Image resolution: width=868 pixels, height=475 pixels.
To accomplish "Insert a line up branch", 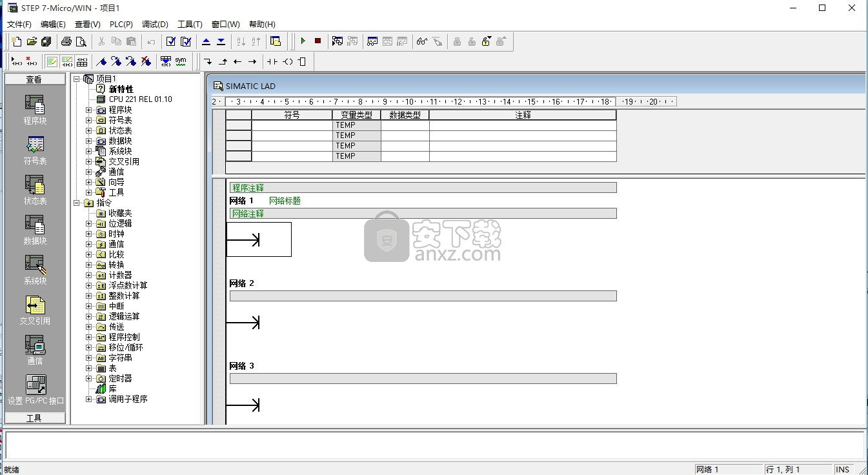I will pos(223,61).
